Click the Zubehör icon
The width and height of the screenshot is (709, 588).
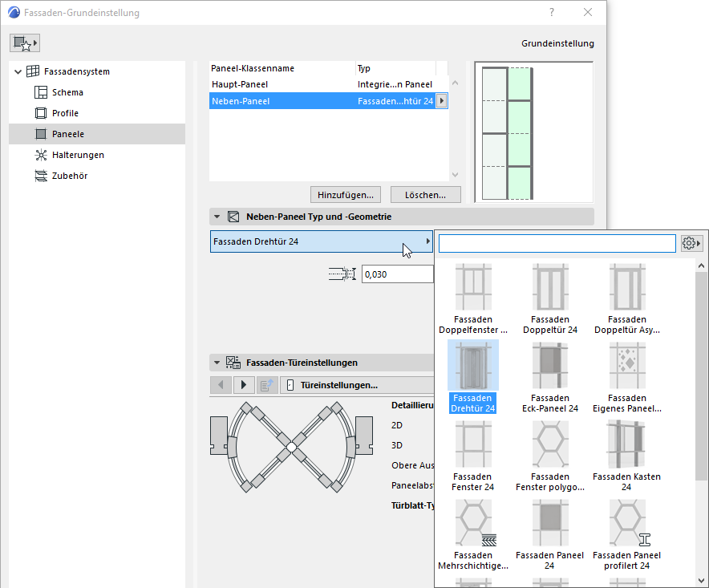tap(41, 176)
